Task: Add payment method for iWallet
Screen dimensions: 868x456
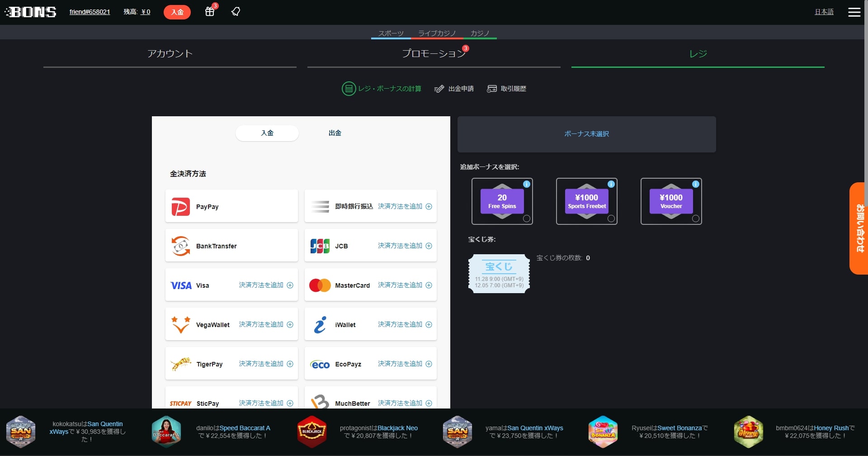Action: coord(405,325)
